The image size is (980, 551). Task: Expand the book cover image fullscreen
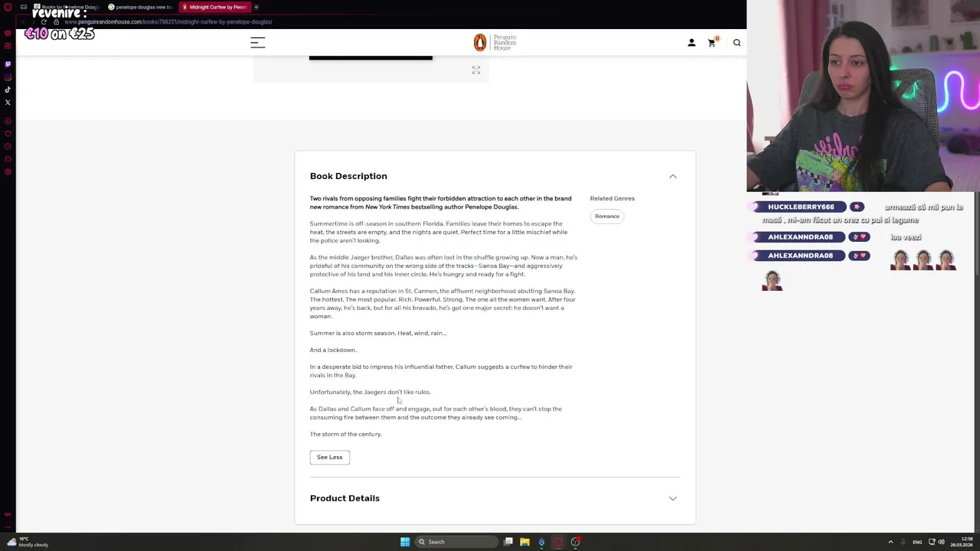[476, 70]
